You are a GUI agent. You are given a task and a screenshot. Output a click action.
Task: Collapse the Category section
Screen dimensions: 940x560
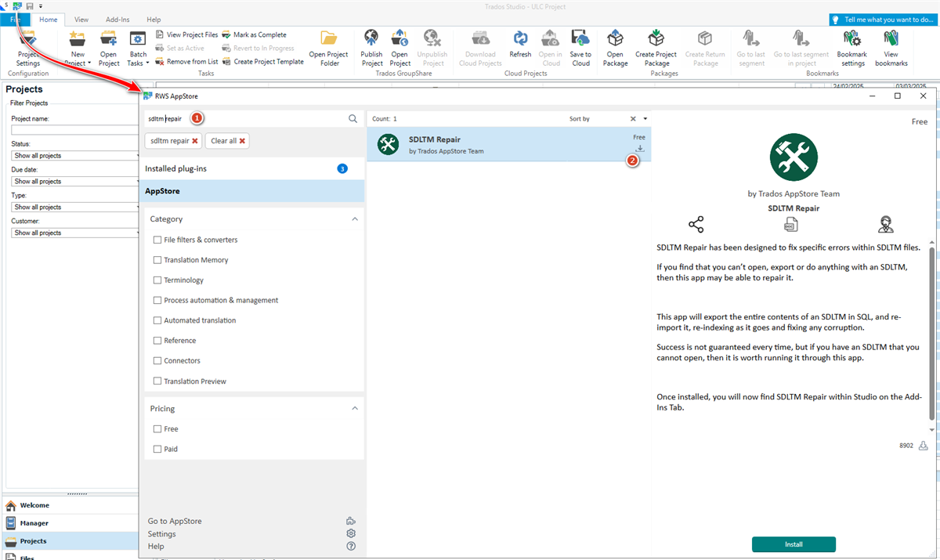click(355, 219)
